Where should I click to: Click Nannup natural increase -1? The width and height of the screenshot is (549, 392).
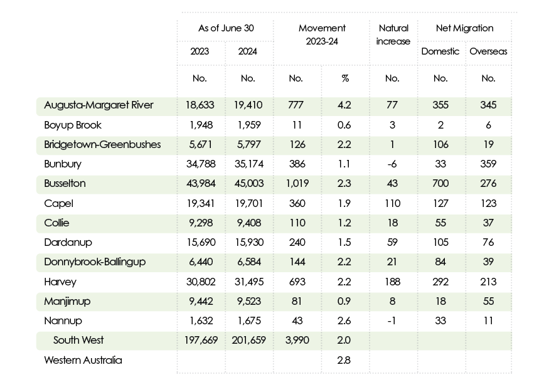click(x=392, y=321)
